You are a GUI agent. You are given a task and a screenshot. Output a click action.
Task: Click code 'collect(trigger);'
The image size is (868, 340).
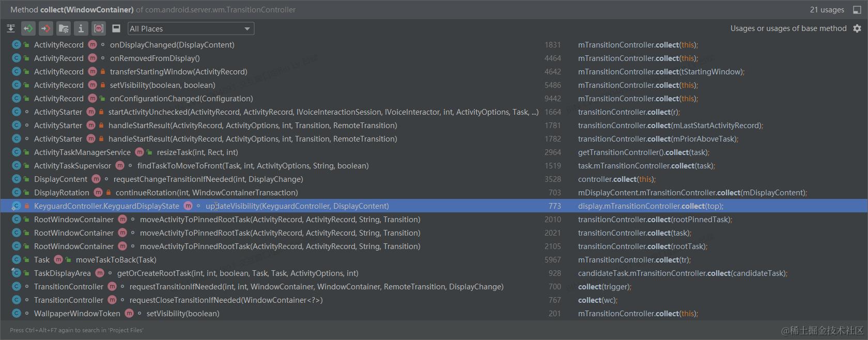tap(605, 287)
